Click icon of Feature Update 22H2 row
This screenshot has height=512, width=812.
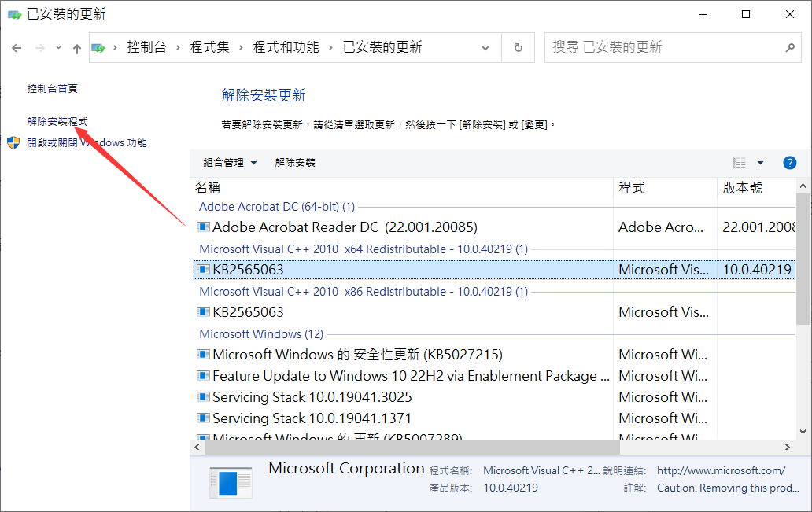[x=203, y=375]
